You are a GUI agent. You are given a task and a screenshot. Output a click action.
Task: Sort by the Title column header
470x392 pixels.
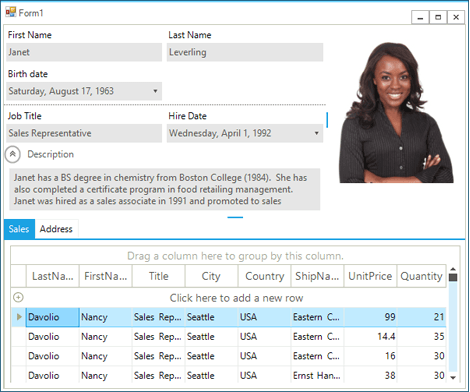[159, 276]
